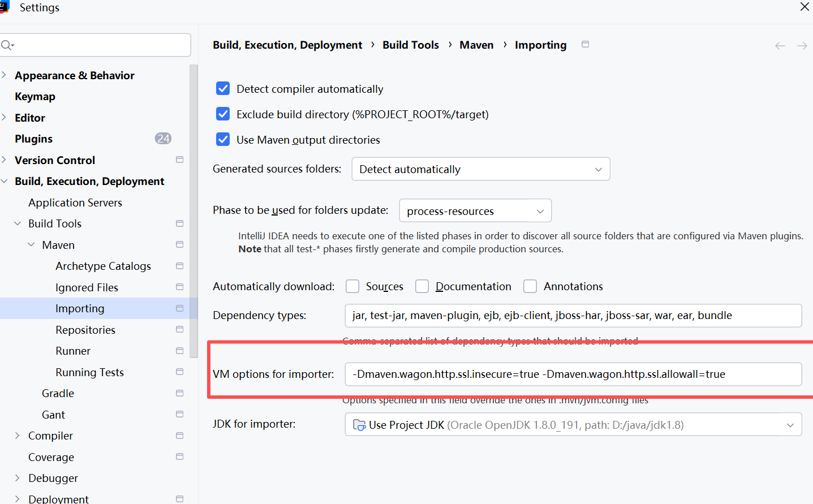This screenshot has width=813, height=504.
Task: Expand the Editor section
Action: [4, 117]
